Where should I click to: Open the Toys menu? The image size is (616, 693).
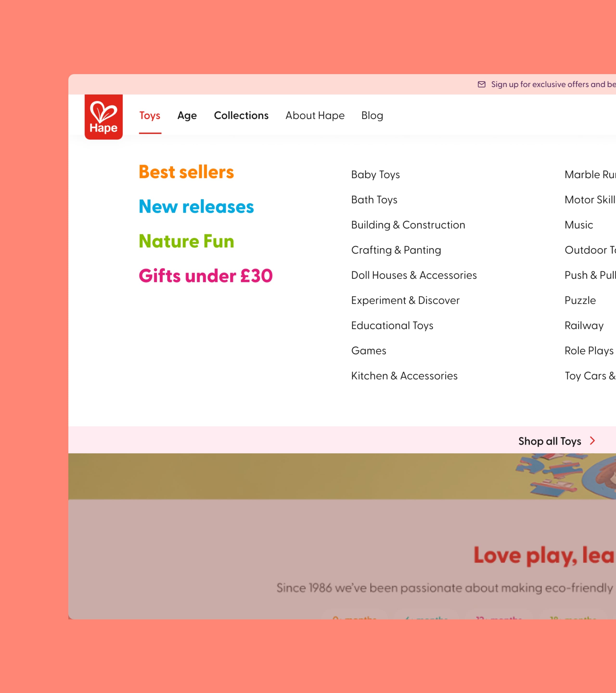pos(150,115)
